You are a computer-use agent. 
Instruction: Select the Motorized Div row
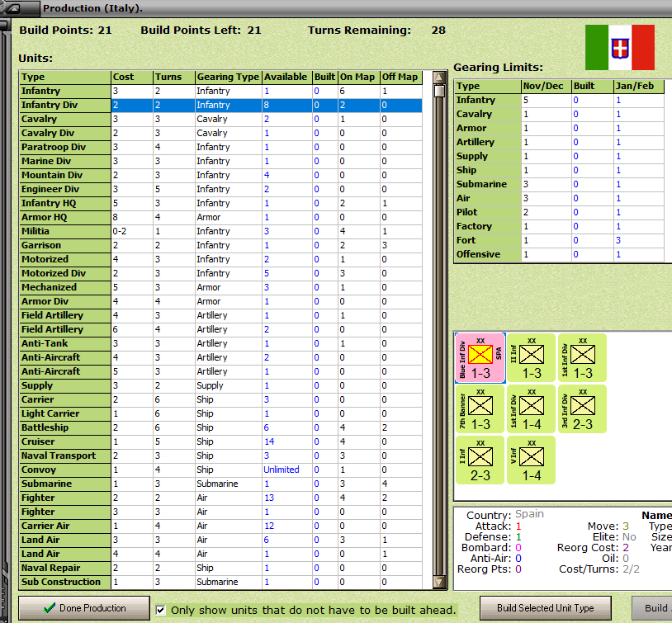pyautogui.click(x=221, y=273)
